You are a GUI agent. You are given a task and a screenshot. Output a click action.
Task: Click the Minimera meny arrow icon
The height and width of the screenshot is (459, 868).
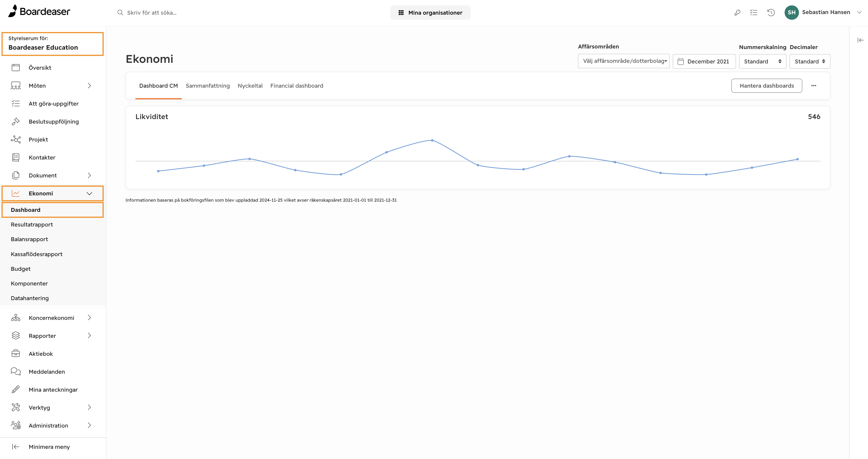click(16, 447)
